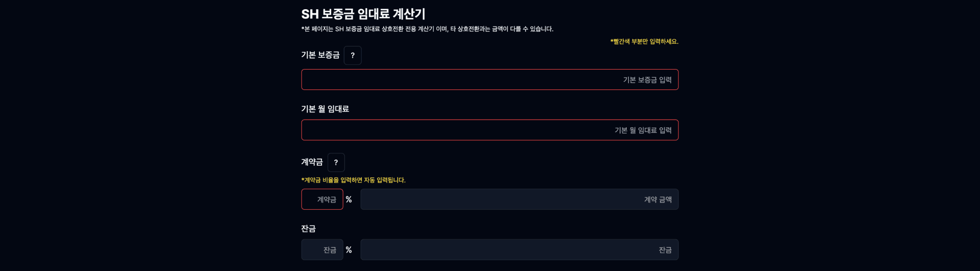Click the 기본 월 임대료 label
980x271 pixels.
tap(325, 109)
